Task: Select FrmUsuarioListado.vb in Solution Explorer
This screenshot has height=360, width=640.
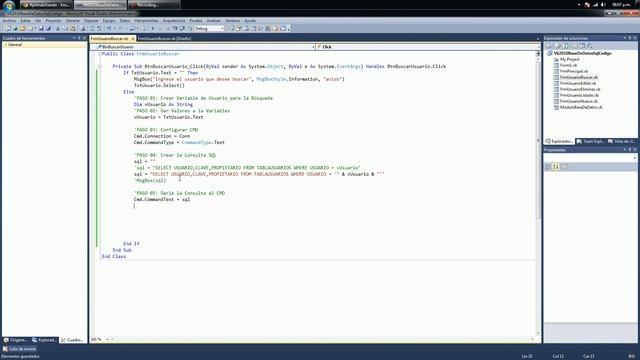Action: [x=579, y=95]
